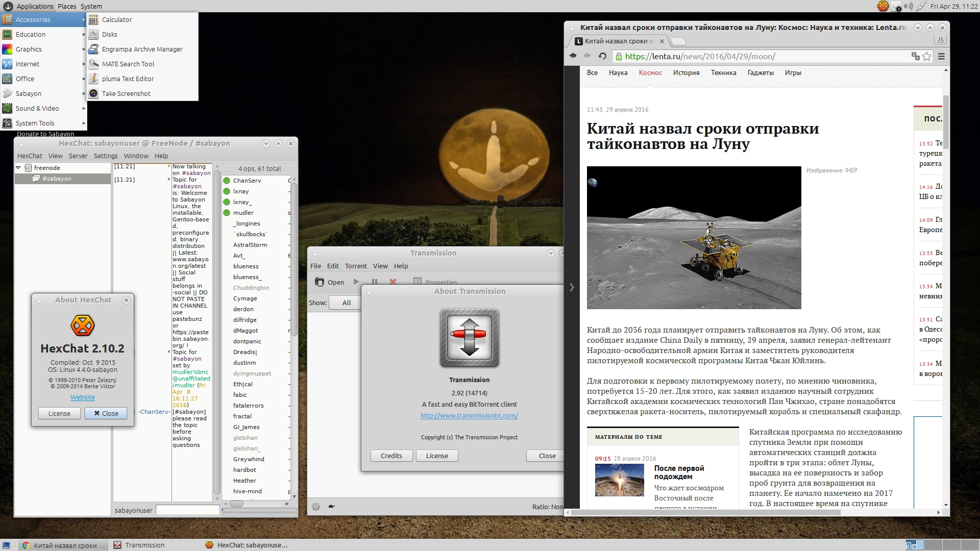Open Transmission's gear options icon

316,507
